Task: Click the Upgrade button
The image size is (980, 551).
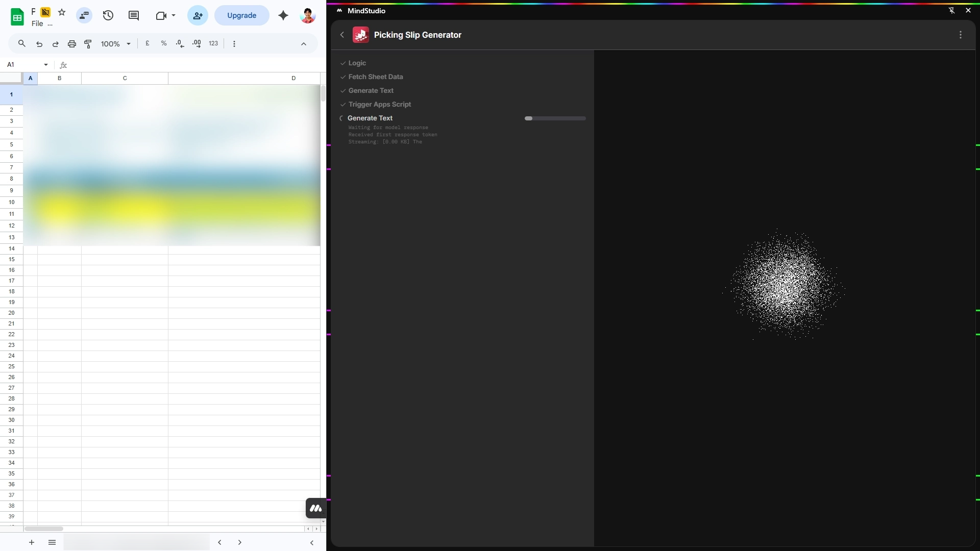Action: 241,15
